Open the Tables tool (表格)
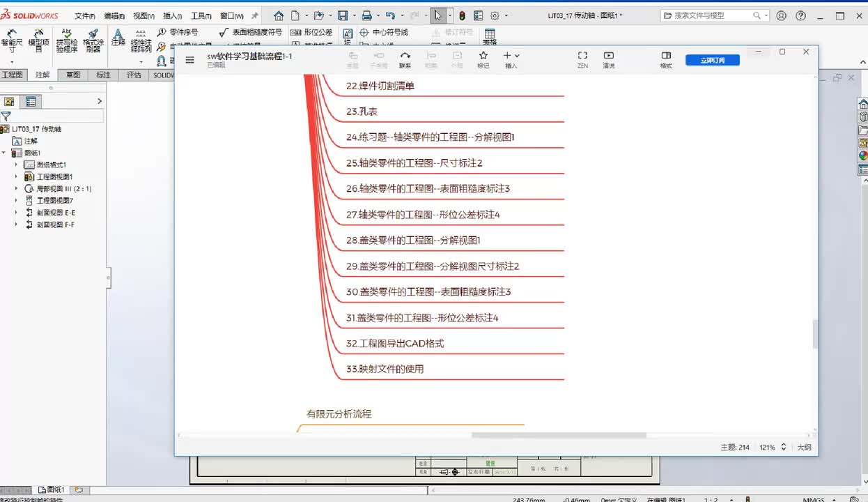Image resolution: width=868 pixels, height=502 pixels. (x=490, y=37)
